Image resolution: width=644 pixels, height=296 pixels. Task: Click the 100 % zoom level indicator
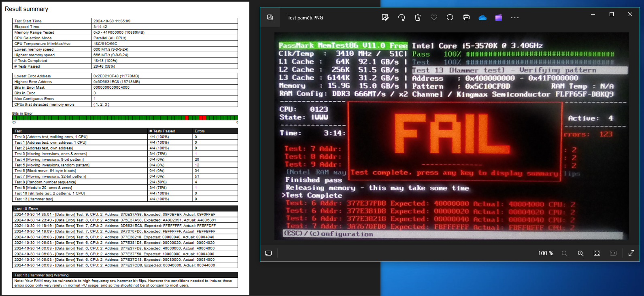coord(545,253)
